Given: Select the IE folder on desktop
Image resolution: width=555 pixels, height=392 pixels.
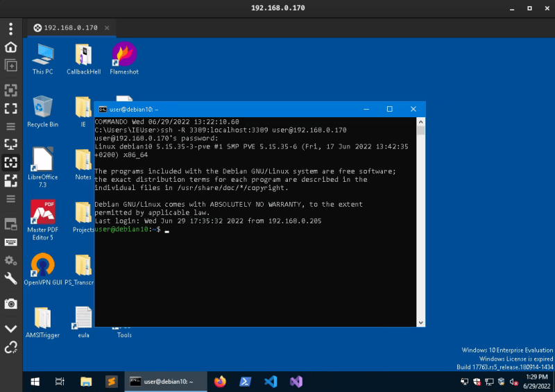Looking at the screenshot, I should click(x=83, y=111).
